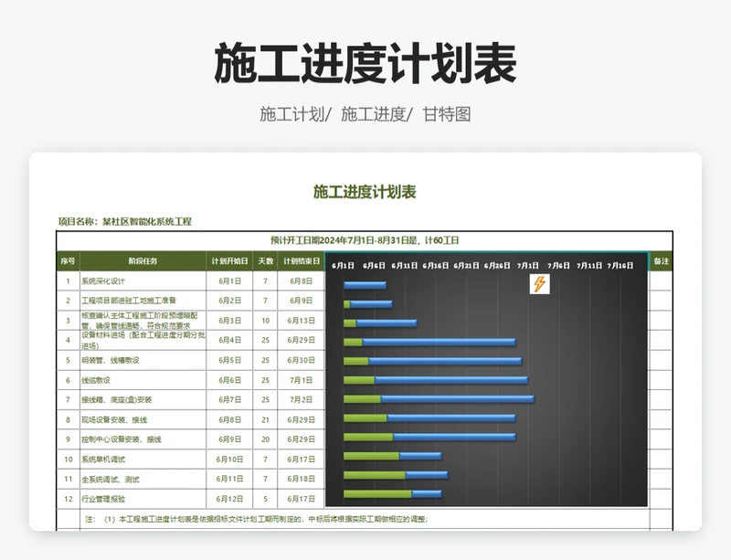The width and height of the screenshot is (731, 560).
Task: Click start date cell 6月5日
Action: (230, 361)
